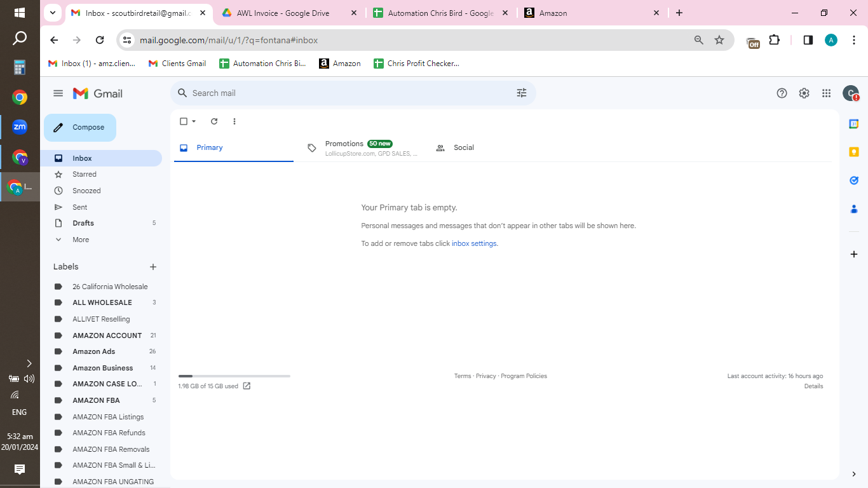This screenshot has height=488, width=868.
Task: Toggle the select all messages checkbox
Action: tap(184, 121)
